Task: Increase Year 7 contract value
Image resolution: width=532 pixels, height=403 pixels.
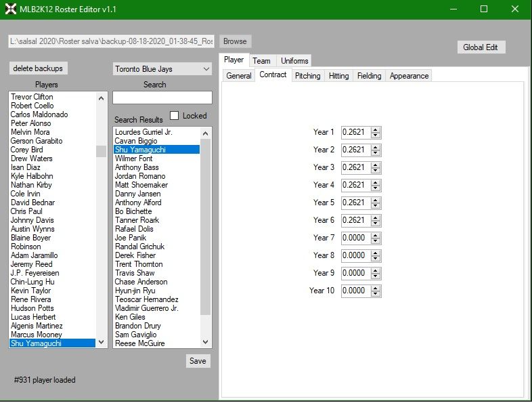Action: (x=375, y=236)
